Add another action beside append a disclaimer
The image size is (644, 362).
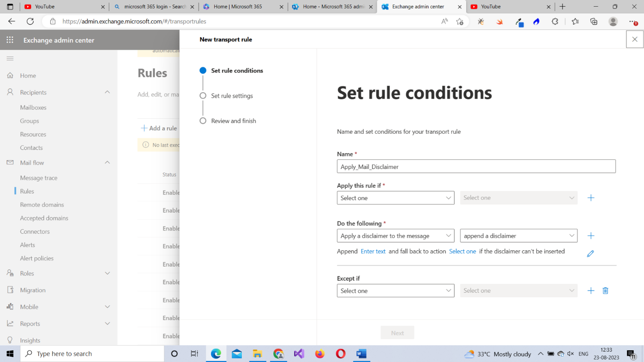591,236
